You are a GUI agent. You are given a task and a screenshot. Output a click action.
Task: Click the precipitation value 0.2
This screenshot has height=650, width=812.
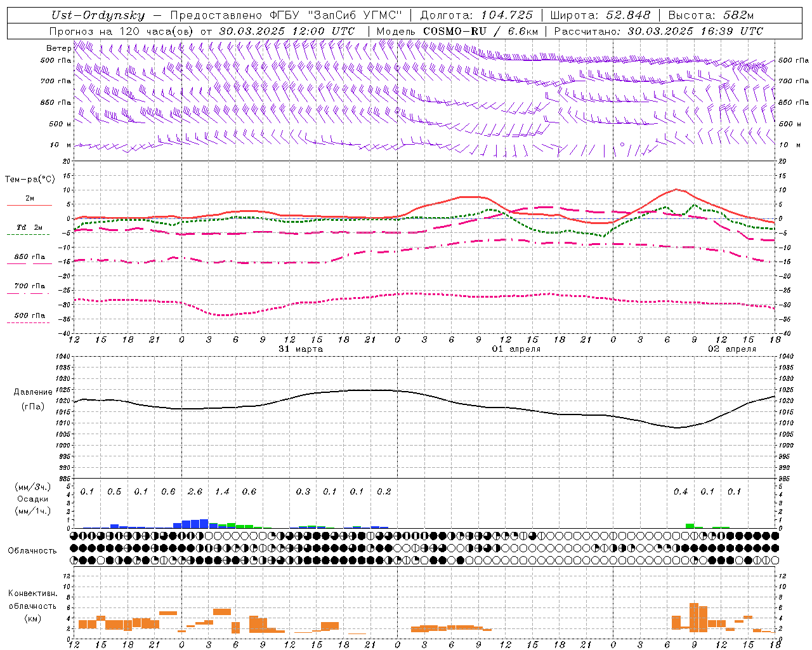[384, 492]
